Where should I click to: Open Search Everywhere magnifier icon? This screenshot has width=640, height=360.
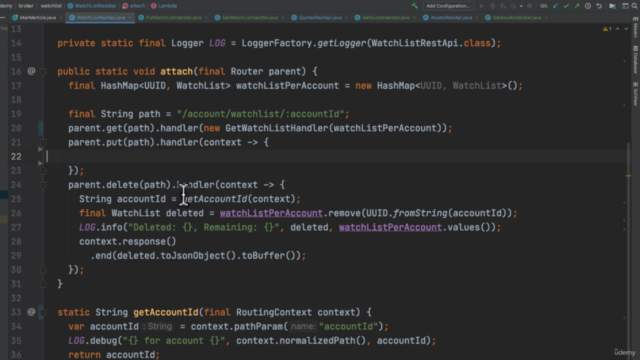(635, 6)
